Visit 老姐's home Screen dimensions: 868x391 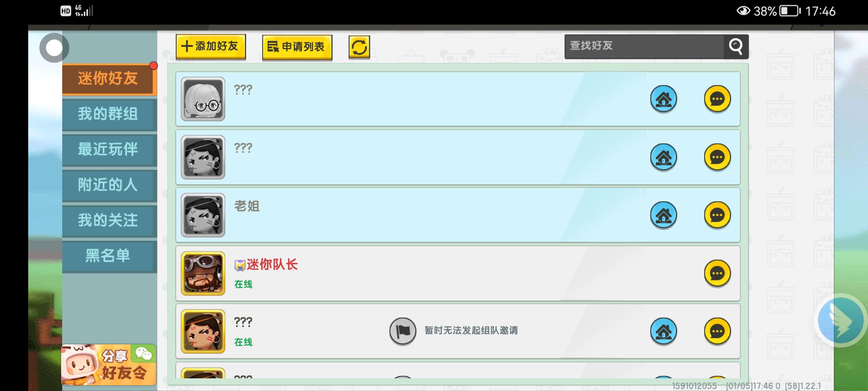coord(663,215)
